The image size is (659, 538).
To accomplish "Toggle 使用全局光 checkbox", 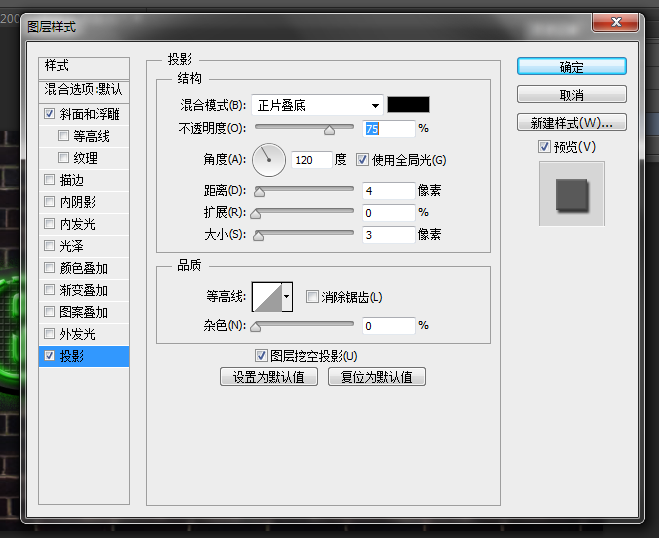I will click(362, 160).
